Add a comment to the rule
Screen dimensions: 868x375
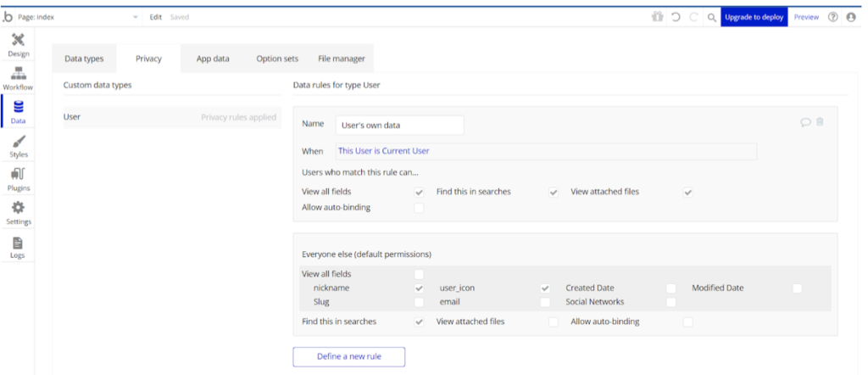point(805,122)
